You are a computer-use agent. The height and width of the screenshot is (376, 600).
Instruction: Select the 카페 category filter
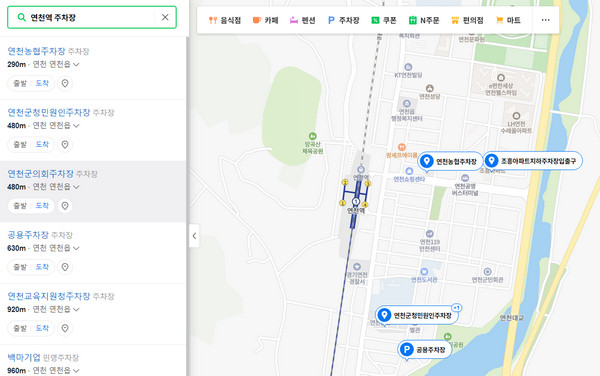(265, 20)
